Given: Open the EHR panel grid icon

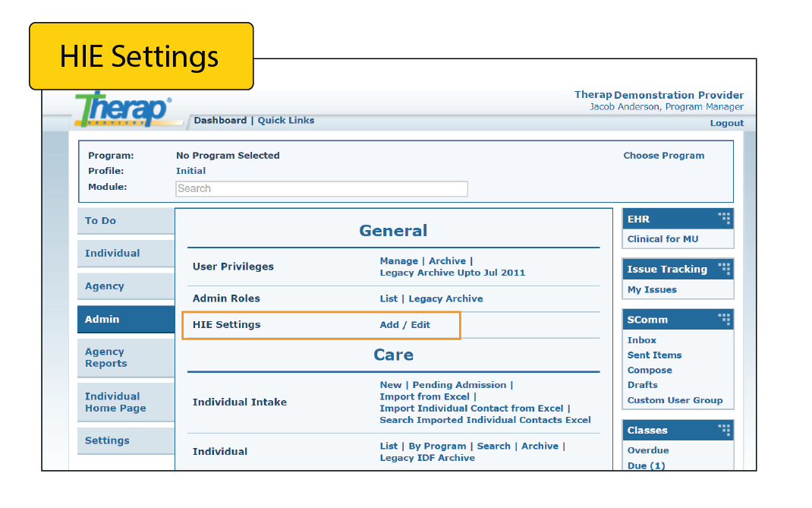Looking at the screenshot, I should tap(724, 218).
